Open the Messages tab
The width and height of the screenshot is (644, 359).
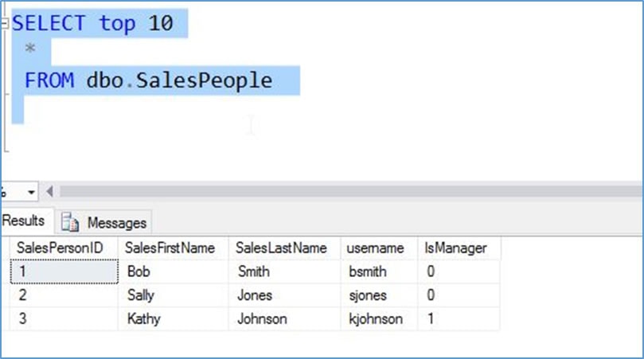click(116, 223)
